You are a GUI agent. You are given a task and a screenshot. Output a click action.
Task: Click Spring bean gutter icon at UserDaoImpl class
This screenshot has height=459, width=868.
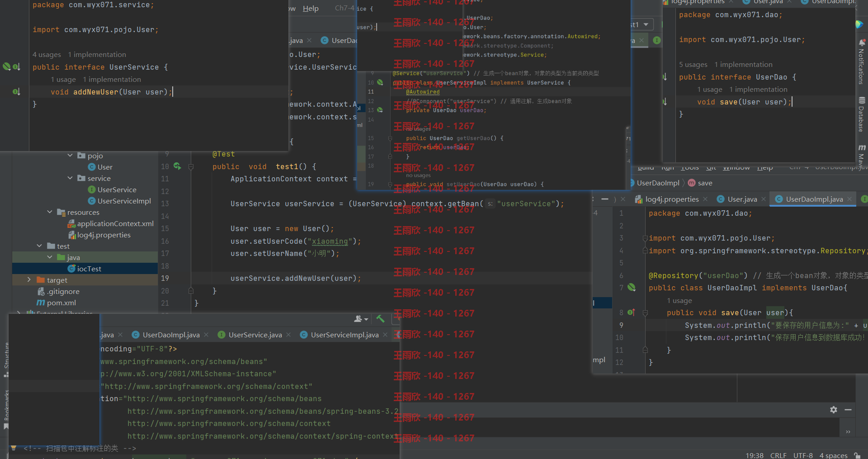[x=632, y=287]
